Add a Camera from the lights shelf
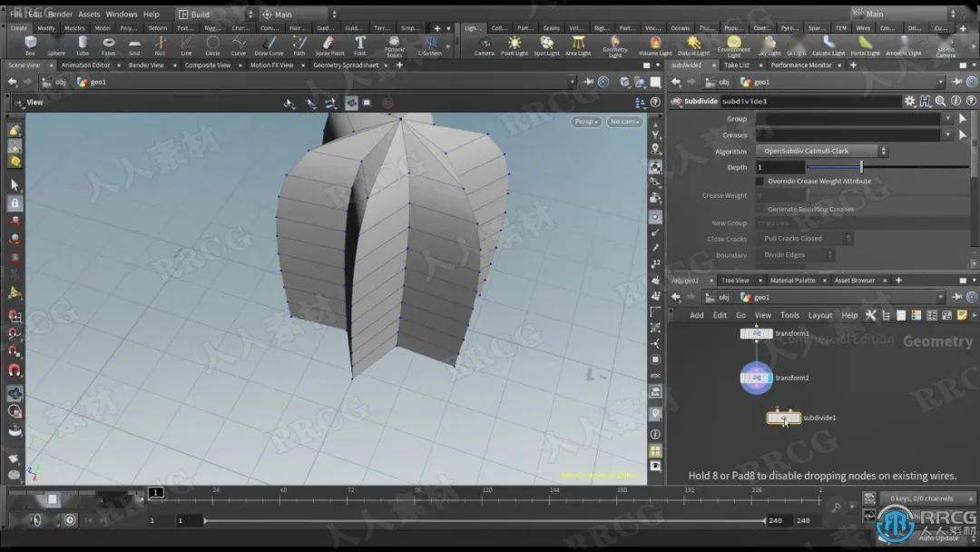The height and width of the screenshot is (552, 980). [484, 45]
